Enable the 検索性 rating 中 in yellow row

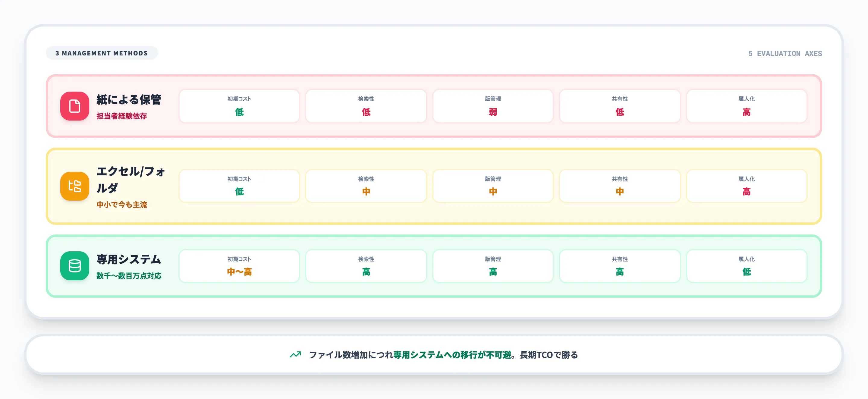tap(366, 186)
